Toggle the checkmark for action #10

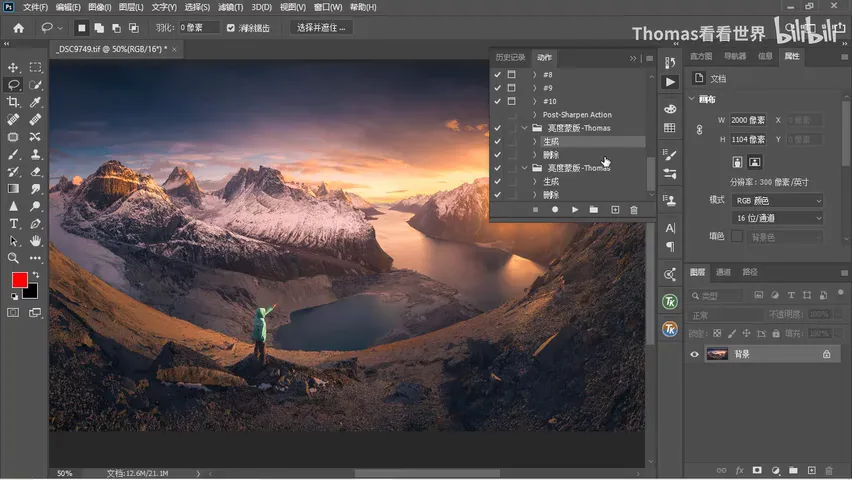[x=497, y=101]
